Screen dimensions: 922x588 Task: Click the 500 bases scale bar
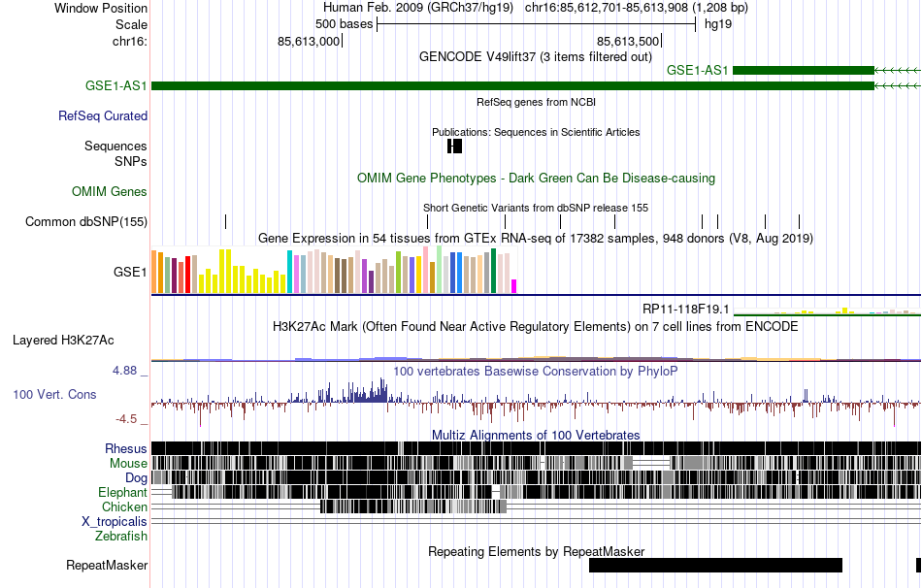pos(536,24)
